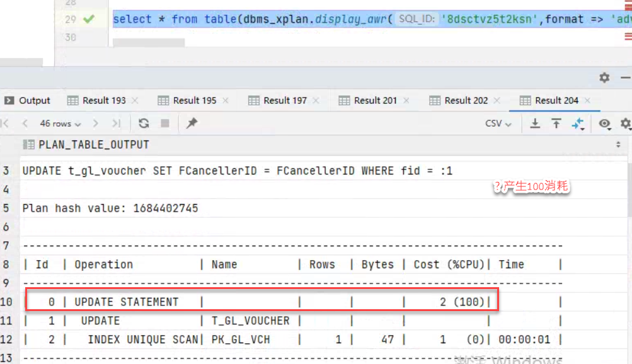
Task: Hide the results tool window
Action: 626,77
